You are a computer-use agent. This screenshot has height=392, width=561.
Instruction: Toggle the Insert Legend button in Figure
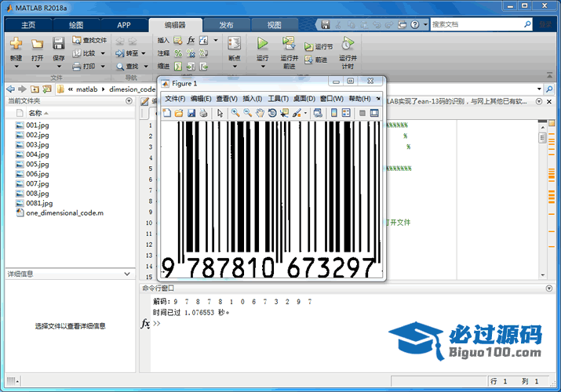pyautogui.click(x=345, y=113)
